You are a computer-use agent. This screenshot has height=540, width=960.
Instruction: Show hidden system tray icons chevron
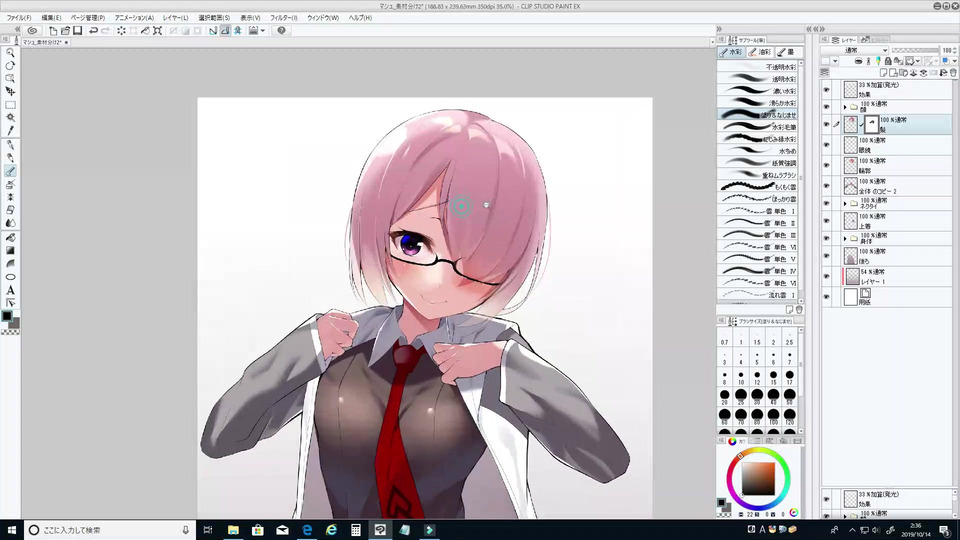click(852, 530)
